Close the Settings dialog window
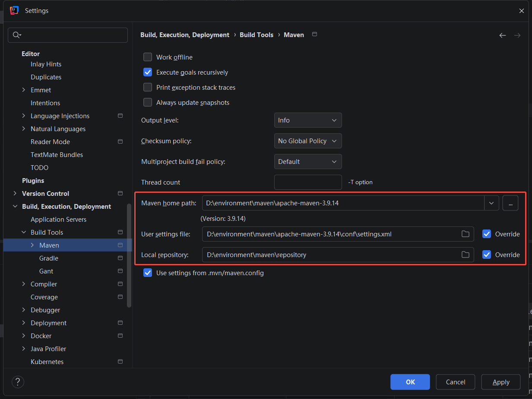Image resolution: width=532 pixels, height=399 pixels. click(521, 11)
